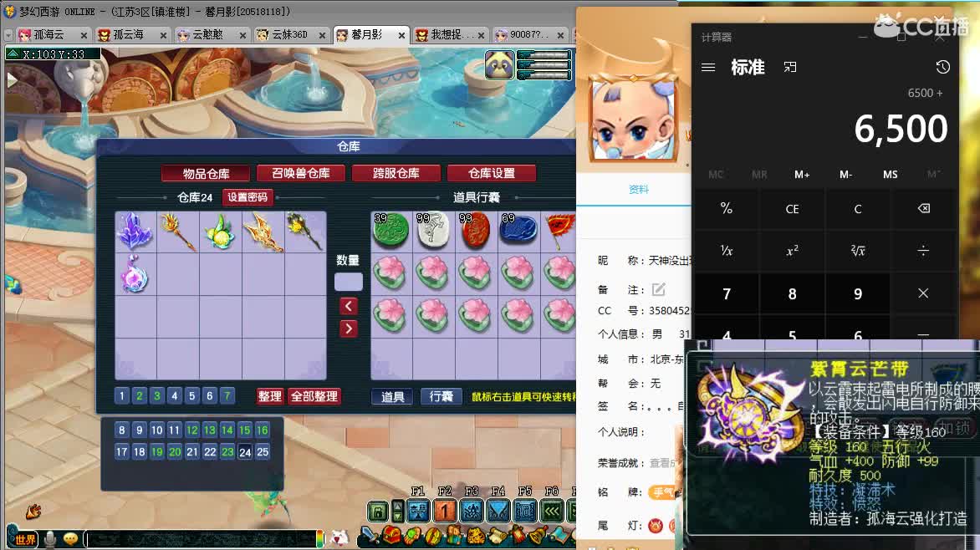Select the 行囊 inventory button
The width and height of the screenshot is (980, 550).
coord(442,396)
